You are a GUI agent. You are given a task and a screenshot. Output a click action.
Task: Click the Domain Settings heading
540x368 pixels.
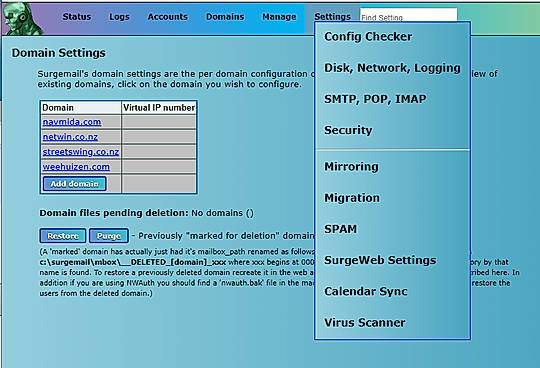pos(59,53)
